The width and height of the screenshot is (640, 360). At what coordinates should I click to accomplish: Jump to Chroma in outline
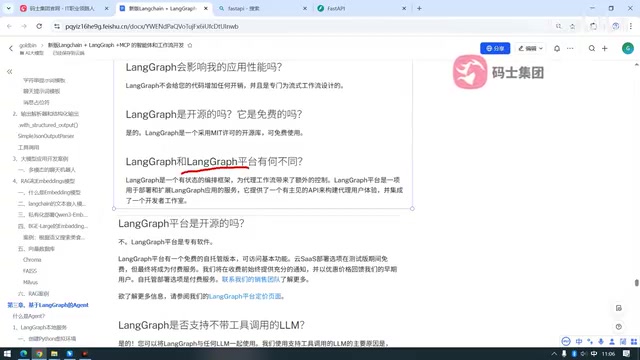(32, 260)
